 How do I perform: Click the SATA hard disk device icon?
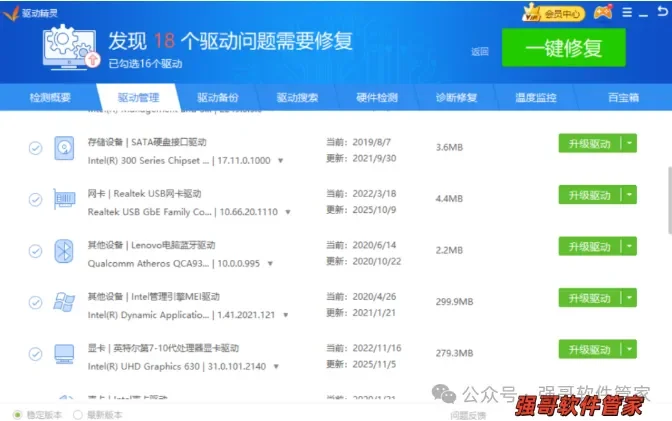[64, 148]
